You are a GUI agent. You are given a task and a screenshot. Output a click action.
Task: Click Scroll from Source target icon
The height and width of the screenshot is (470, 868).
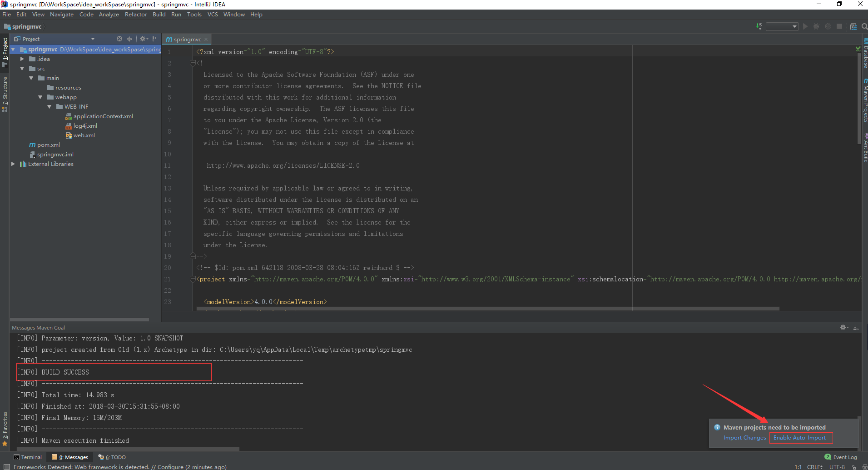[119, 39]
